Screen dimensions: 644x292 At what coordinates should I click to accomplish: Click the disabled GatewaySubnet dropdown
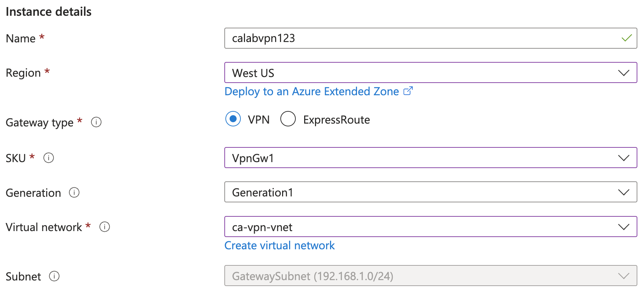coord(430,276)
